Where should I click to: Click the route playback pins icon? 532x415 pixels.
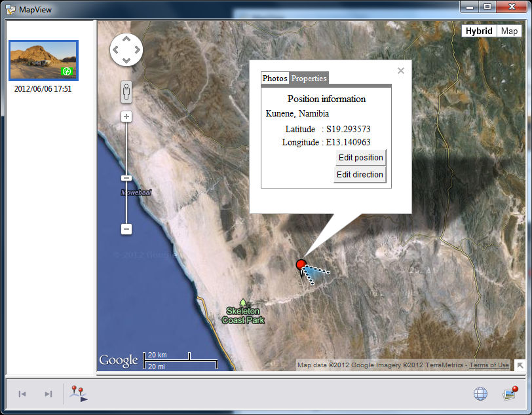pos(79,394)
